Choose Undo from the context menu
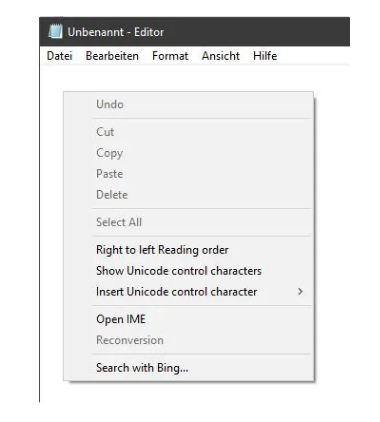The width and height of the screenshot is (380, 422). 188,104
